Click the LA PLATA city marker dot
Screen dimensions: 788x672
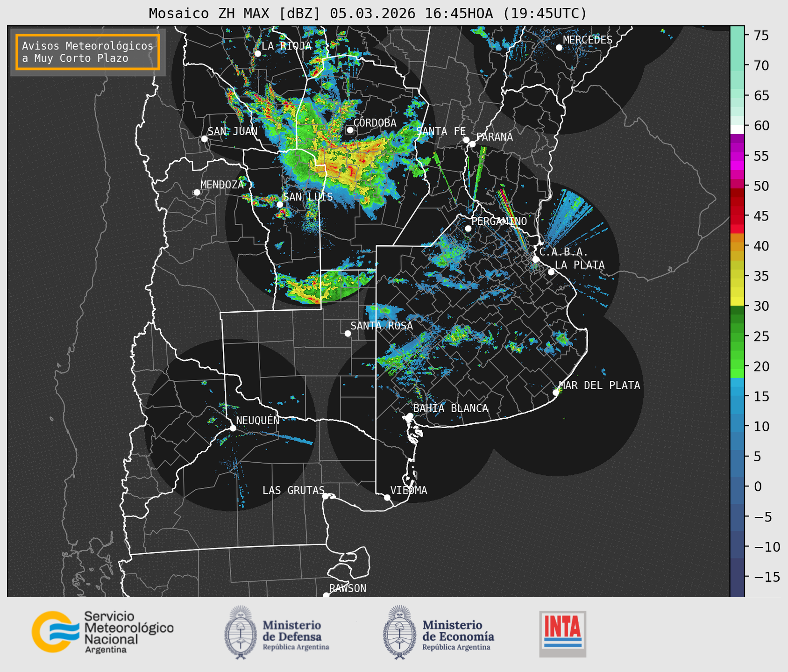[x=551, y=272]
